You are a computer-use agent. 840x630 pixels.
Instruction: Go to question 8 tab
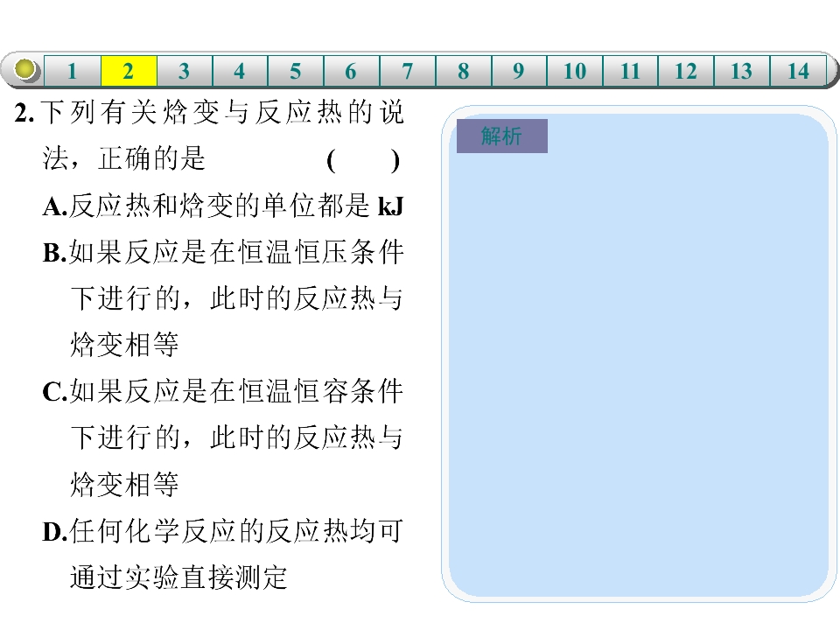464,71
